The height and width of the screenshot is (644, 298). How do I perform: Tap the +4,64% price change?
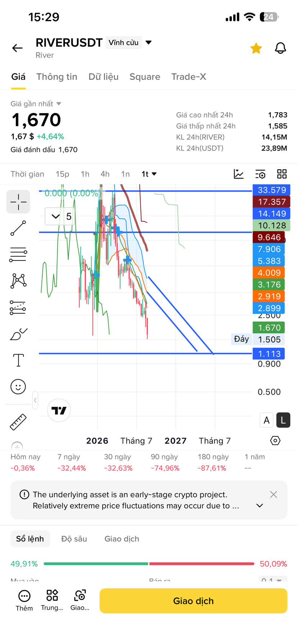(x=50, y=137)
